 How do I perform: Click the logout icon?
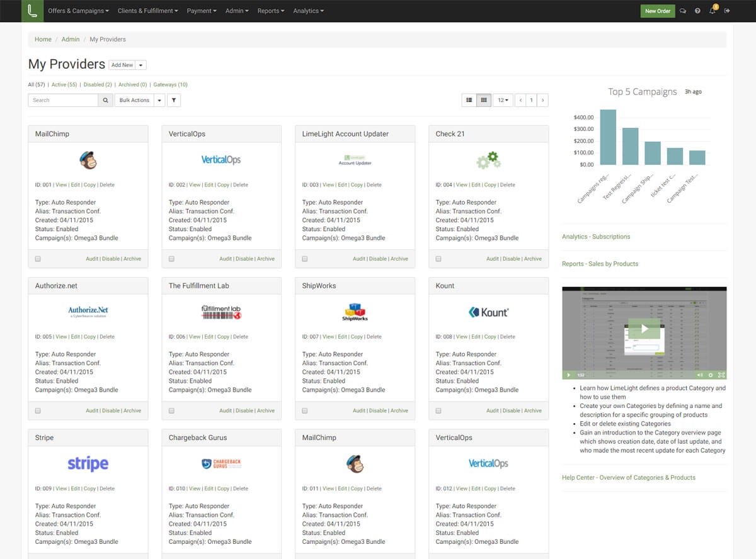click(x=727, y=11)
